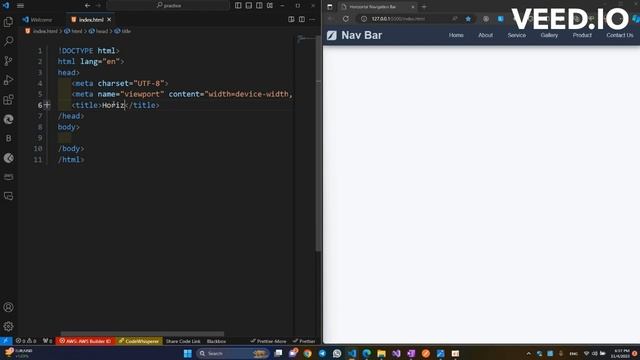This screenshot has width=640, height=360.
Task: Open the Blackbox 'B' sidebar icon
Action: 8,139
